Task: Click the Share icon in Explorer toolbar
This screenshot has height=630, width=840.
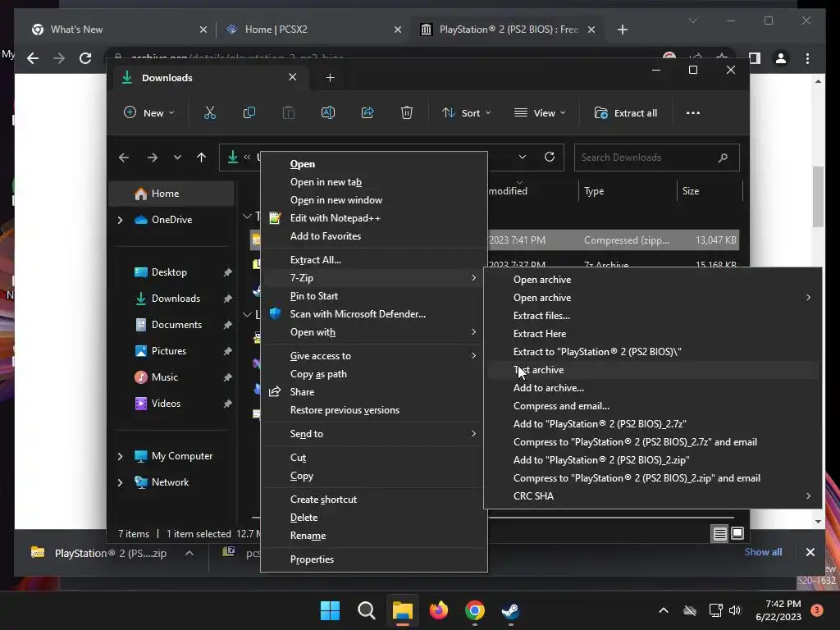Action: click(x=367, y=113)
